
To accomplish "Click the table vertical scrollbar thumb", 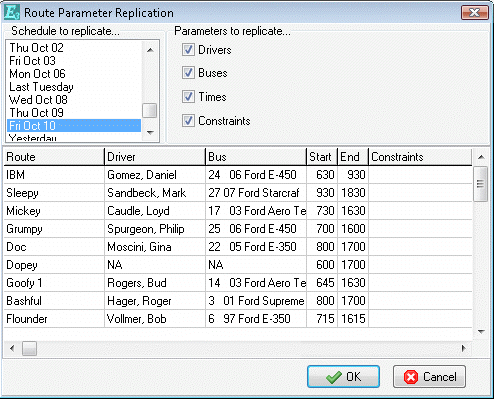I will click(x=480, y=184).
